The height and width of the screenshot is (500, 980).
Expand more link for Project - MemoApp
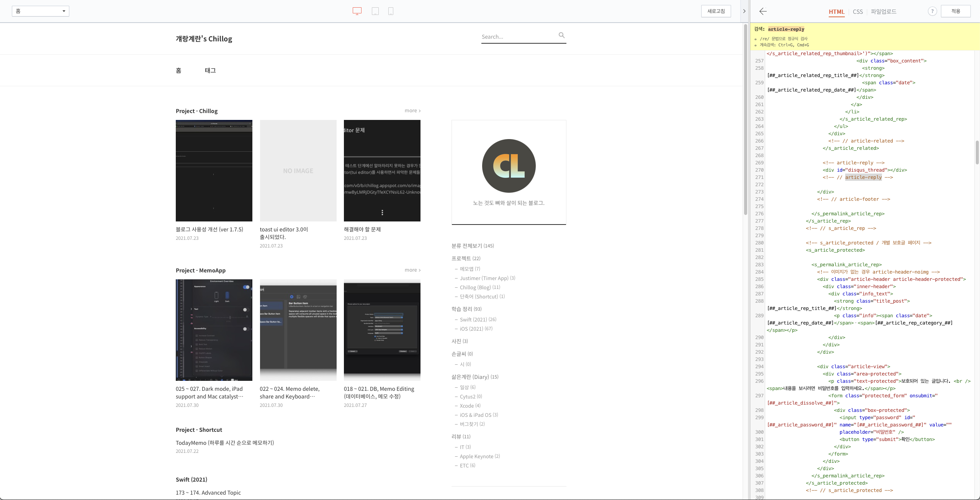(412, 270)
